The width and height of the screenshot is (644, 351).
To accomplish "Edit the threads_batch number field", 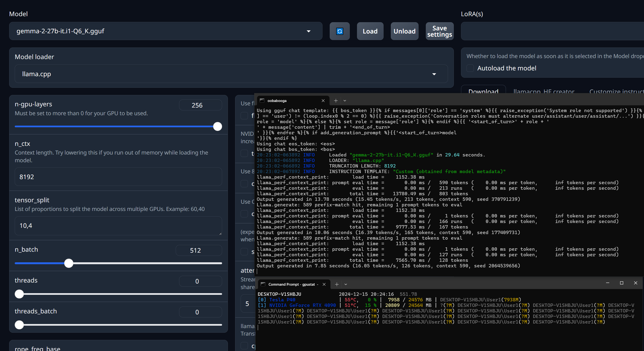I will [x=200, y=312].
